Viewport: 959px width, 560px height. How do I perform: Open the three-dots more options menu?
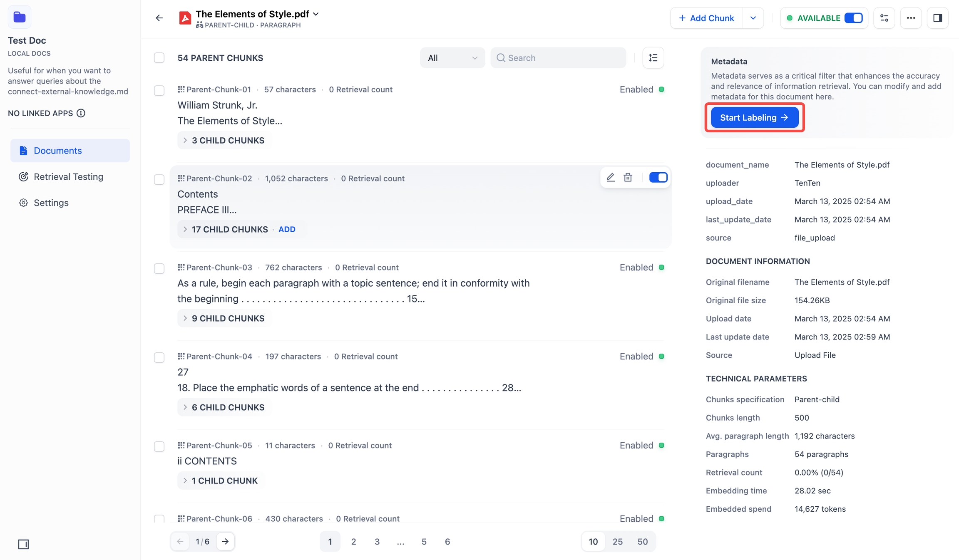[x=911, y=18]
